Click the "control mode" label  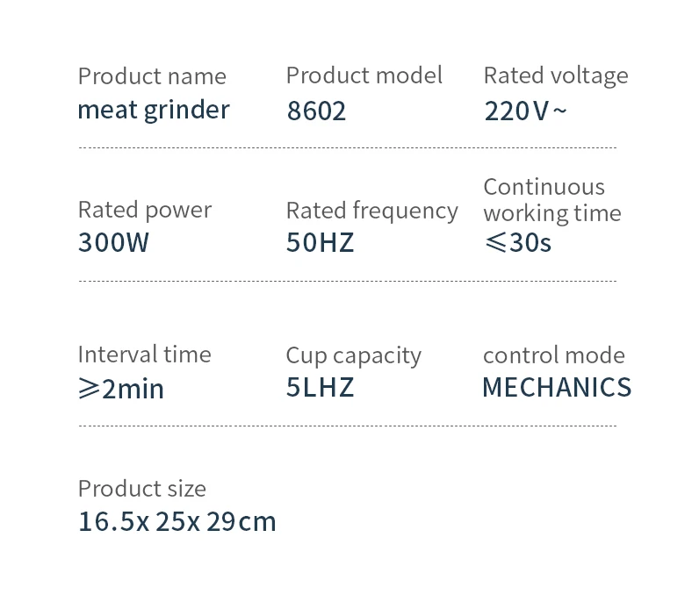(x=553, y=355)
